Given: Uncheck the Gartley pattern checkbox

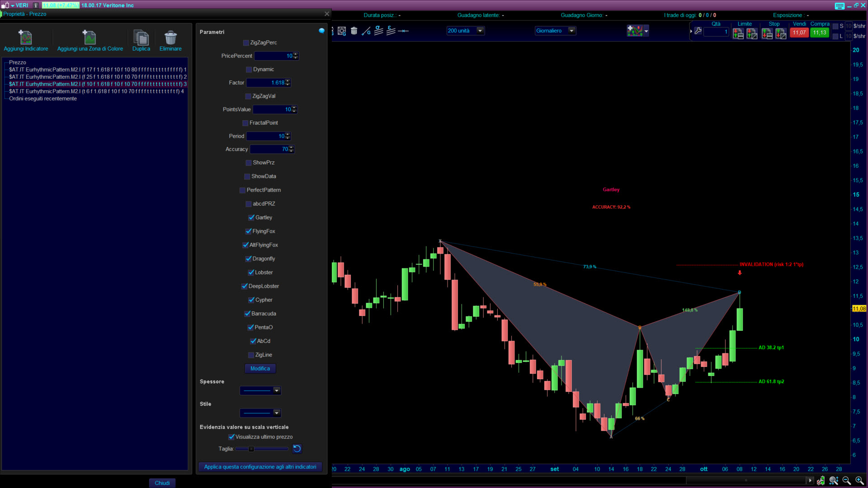Looking at the screenshot, I should click(251, 217).
